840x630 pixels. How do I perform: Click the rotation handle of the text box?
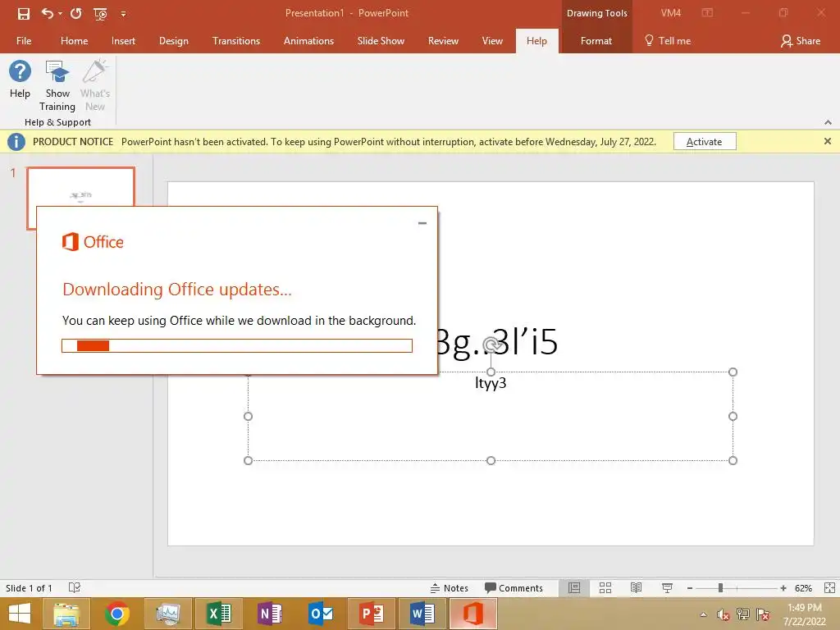click(x=492, y=345)
